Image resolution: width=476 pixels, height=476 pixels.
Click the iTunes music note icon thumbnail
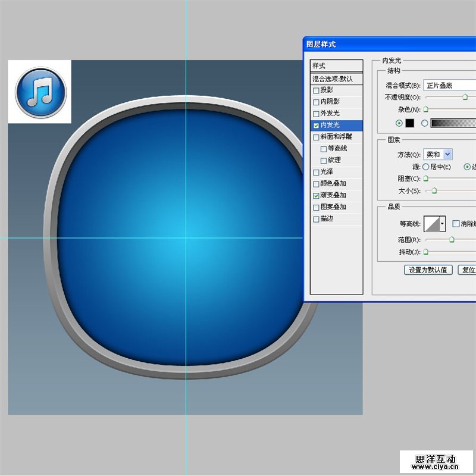tap(40, 92)
